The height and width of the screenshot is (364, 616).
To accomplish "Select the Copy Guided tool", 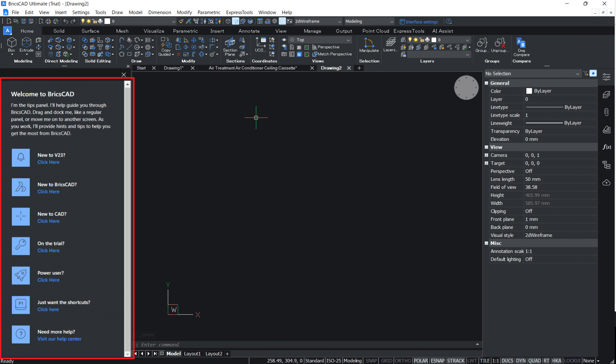I will pyautogui.click(x=166, y=47).
